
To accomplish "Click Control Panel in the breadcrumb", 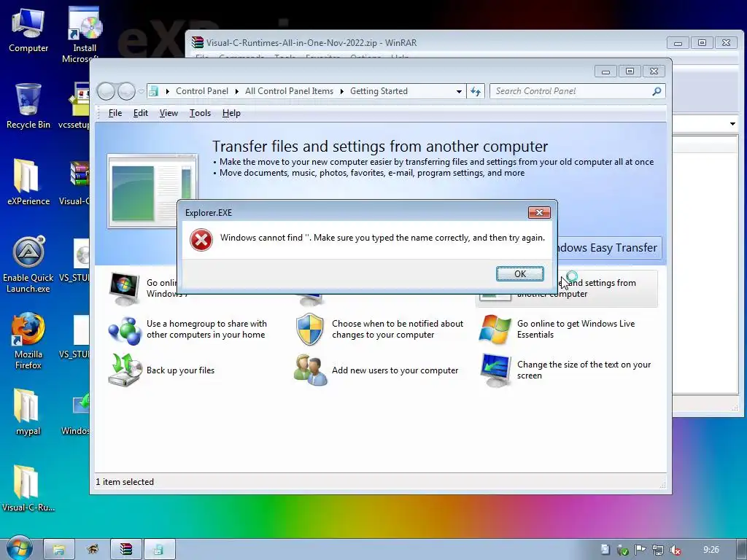I will click(x=202, y=91).
